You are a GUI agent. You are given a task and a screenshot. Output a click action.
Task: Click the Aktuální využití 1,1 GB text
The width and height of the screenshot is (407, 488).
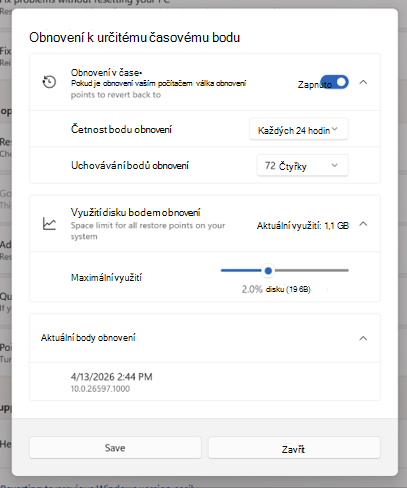tap(303, 226)
